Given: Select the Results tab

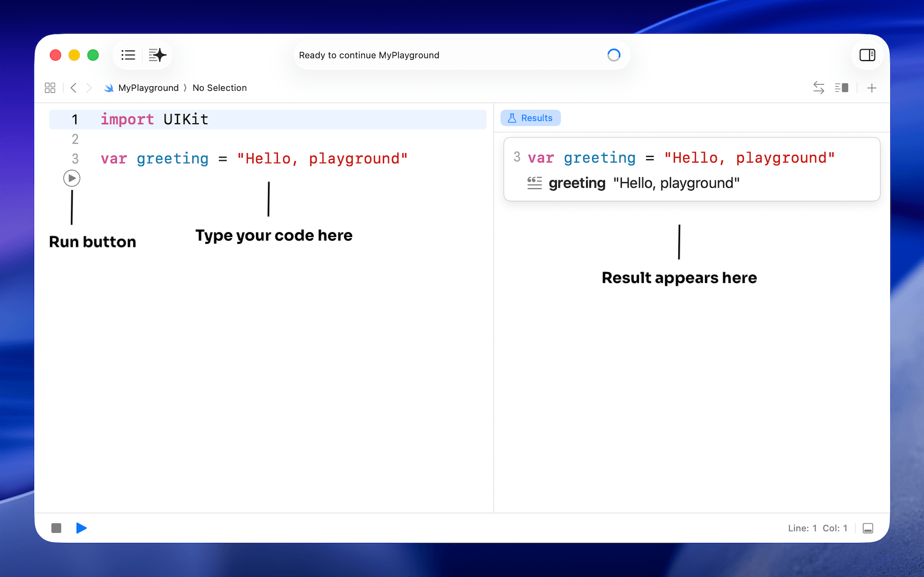Looking at the screenshot, I should click(530, 118).
